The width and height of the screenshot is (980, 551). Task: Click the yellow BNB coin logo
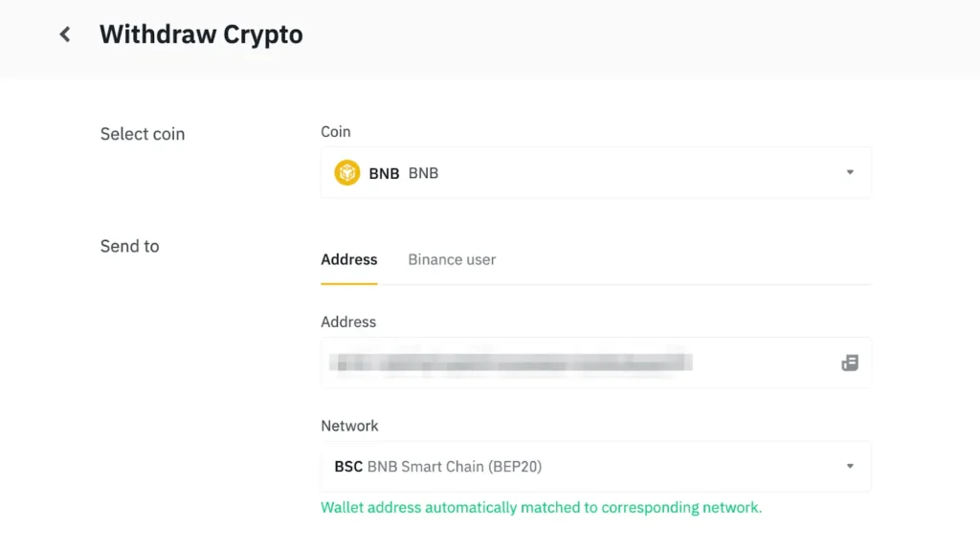pyautogui.click(x=346, y=173)
